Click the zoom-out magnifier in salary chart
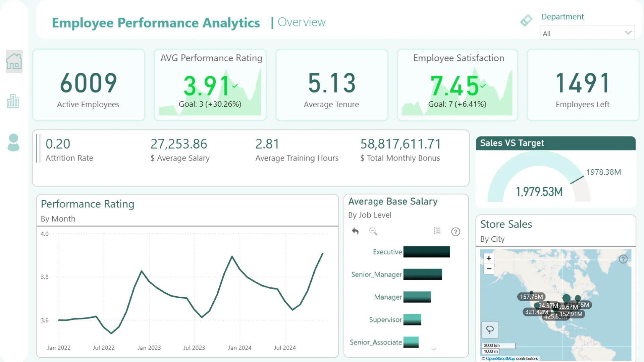Screen dimensions: 644x362 tap(373, 231)
